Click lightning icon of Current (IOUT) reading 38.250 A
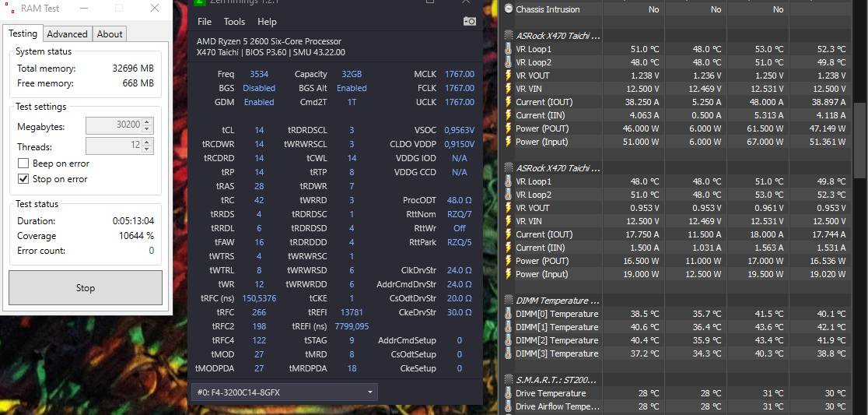 [509, 102]
